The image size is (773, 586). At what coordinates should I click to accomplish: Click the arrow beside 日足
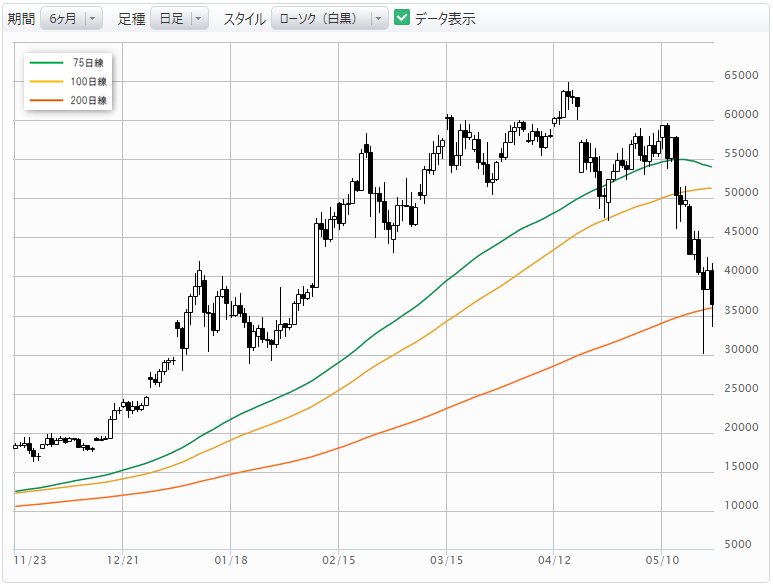198,19
